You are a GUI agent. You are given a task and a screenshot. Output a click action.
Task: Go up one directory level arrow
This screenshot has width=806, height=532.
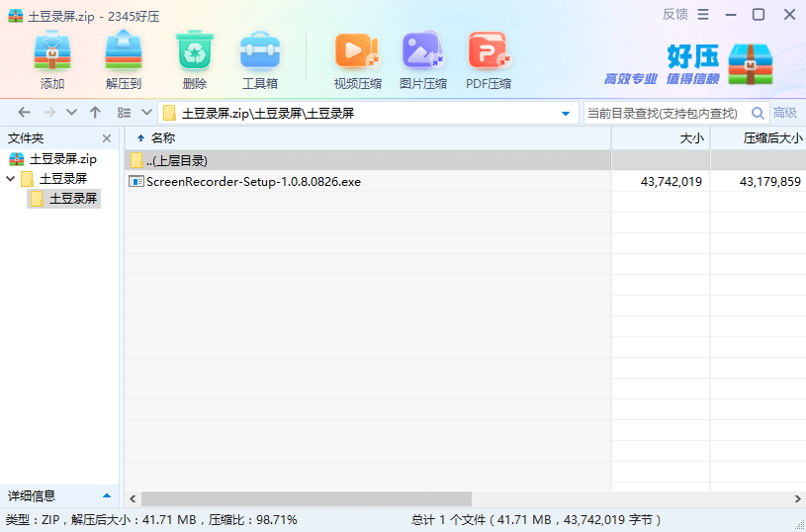(95, 113)
